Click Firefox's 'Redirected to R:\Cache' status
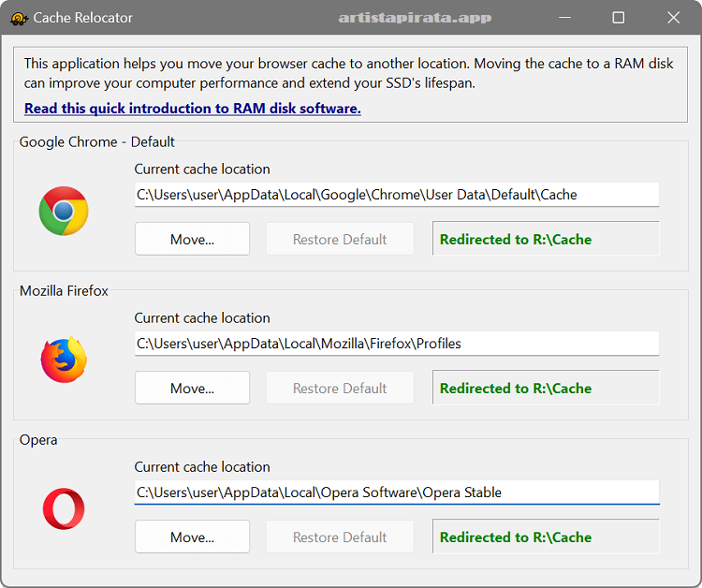The width and height of the screenshot is (702, 588). coord(546,388)
